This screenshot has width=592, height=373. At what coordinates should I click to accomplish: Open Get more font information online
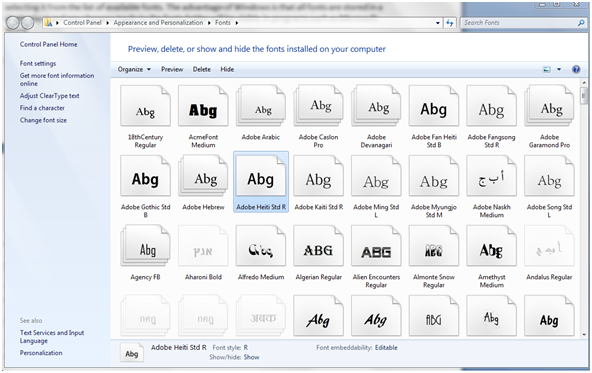[57, 79]
